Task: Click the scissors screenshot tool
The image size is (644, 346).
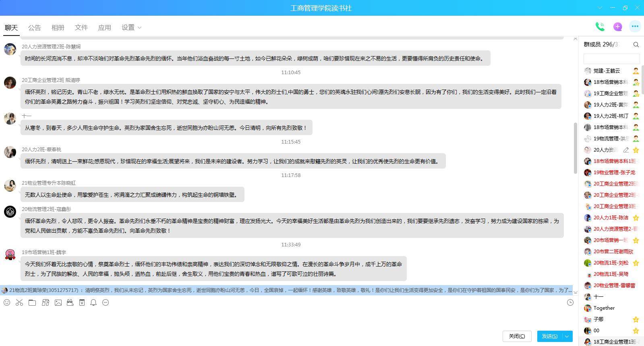Action: 19,302
